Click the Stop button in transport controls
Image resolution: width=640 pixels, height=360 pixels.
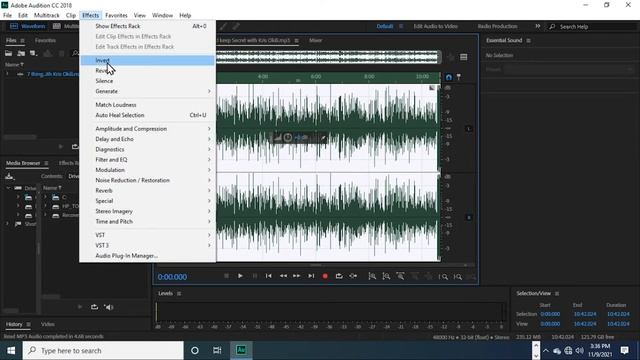click(x=227, y=276)
